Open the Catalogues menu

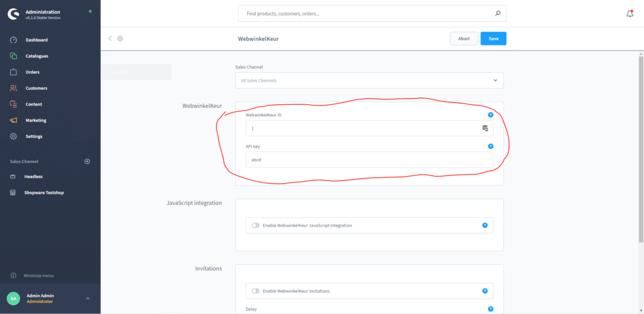point(36,56)
